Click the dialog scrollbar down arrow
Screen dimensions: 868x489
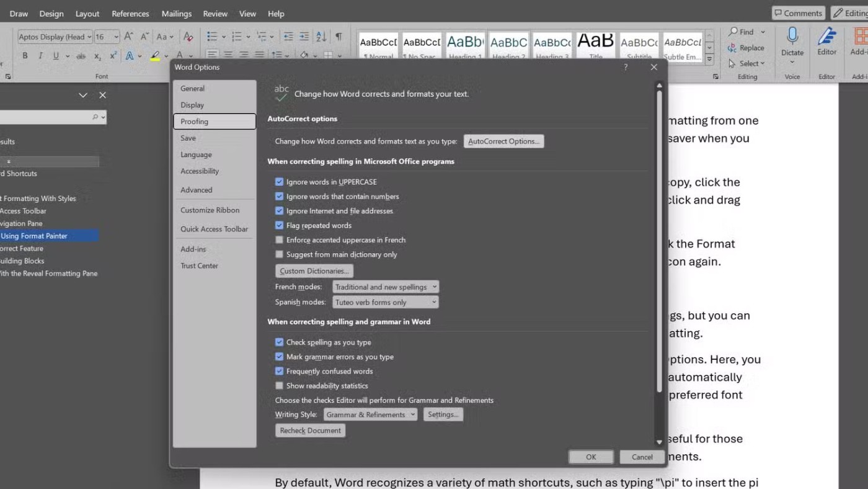click(659, 442)
